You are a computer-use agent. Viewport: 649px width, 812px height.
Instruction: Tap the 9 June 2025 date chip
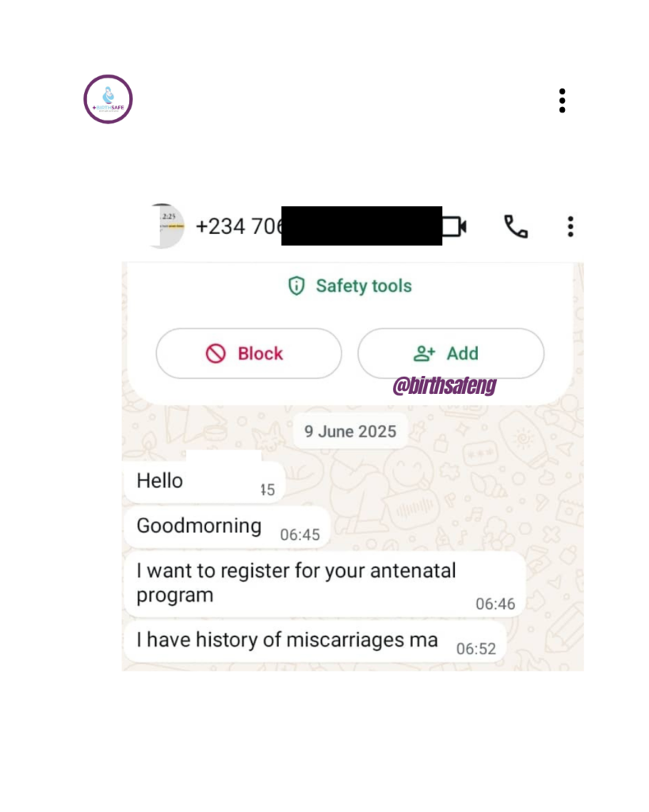[x=350, y=431]
